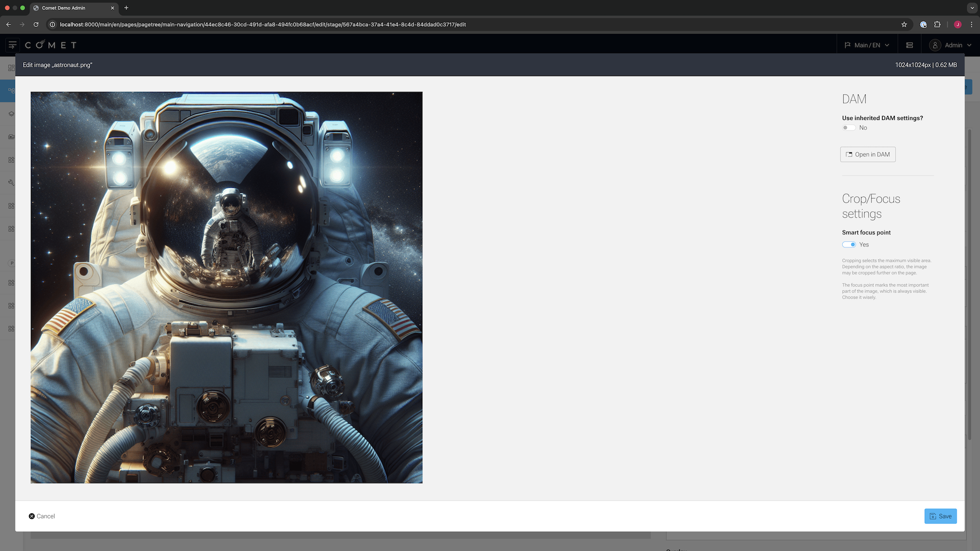Cancel the image editing dialog
The height and width of the screenshot is (551, 980).
point(42,516)
